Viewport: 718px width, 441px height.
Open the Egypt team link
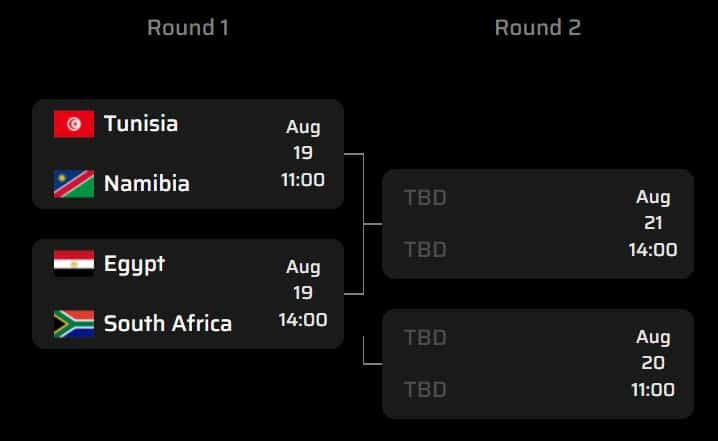[x=135, y=264]
